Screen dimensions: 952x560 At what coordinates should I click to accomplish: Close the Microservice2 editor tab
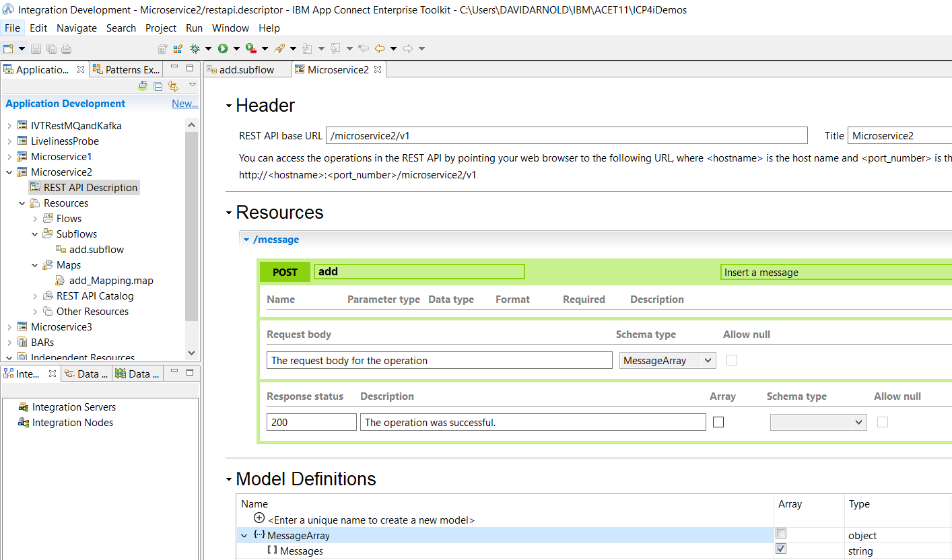pyautogui.click(x=378, y=69)
